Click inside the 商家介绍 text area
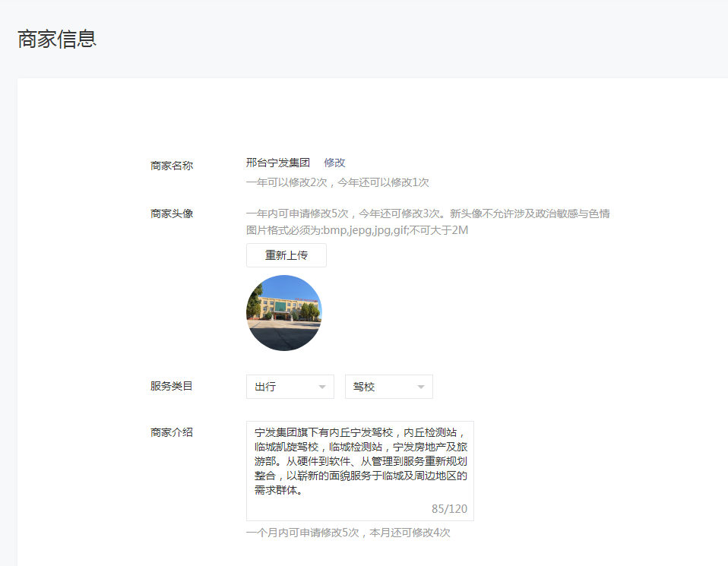Screen dimensions: 728x566 coord(360,470)
